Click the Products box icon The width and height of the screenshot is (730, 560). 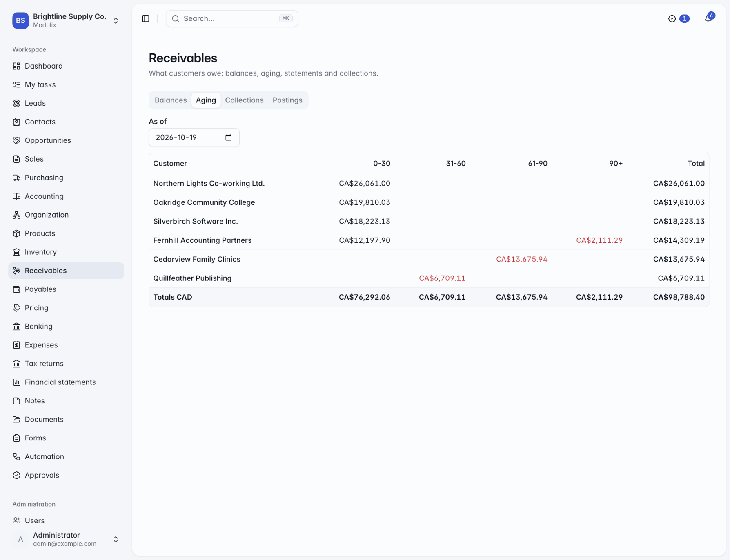(x=16, y=233)
